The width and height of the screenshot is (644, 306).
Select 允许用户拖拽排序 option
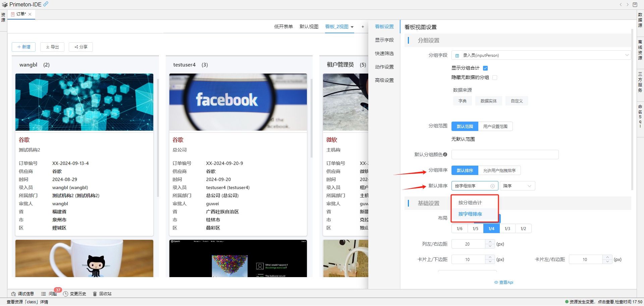(499, 171)
